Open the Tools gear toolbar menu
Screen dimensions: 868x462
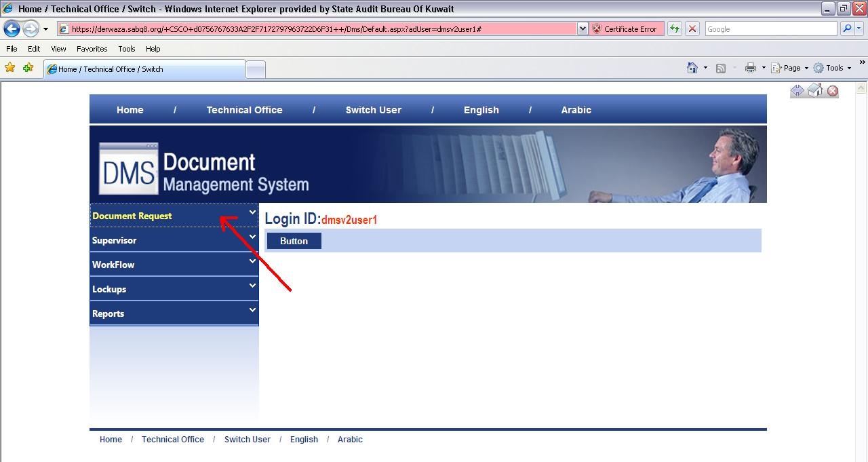(x=832, y=68)
